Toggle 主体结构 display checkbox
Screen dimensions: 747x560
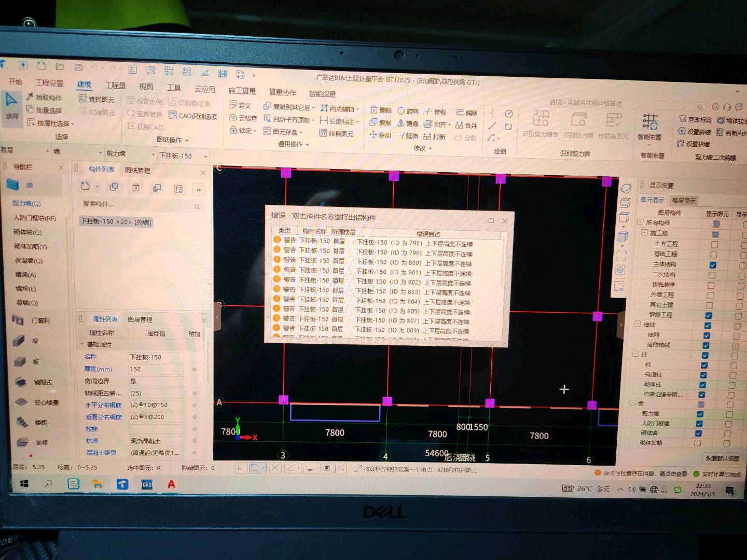[713, 265]
